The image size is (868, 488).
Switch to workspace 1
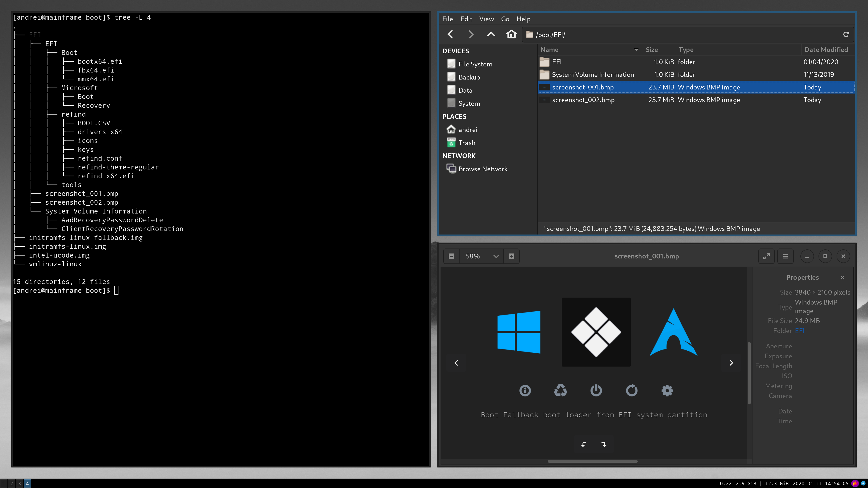pyautogui.click(x=4, y=484)
